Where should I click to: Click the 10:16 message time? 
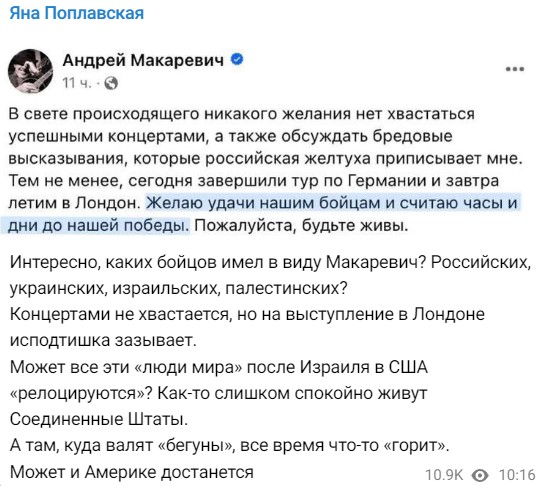click(517, 475)
